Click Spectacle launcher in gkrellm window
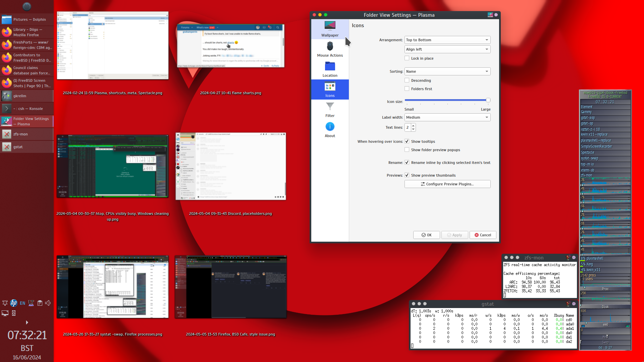The image size is (644, 362). 605,153
